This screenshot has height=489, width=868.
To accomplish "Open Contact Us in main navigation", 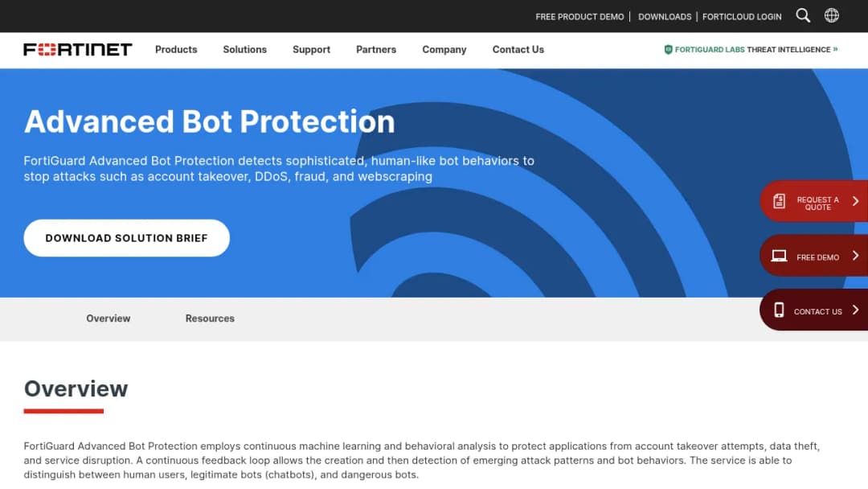I will point(518,50).
